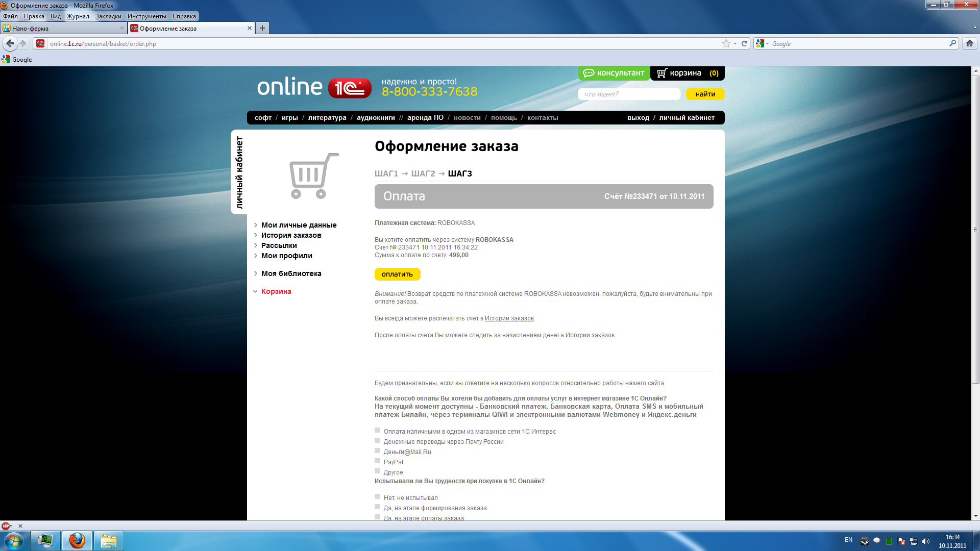Click the monitor app taskbar icon
980x551 pixels.
click(45, 541)
